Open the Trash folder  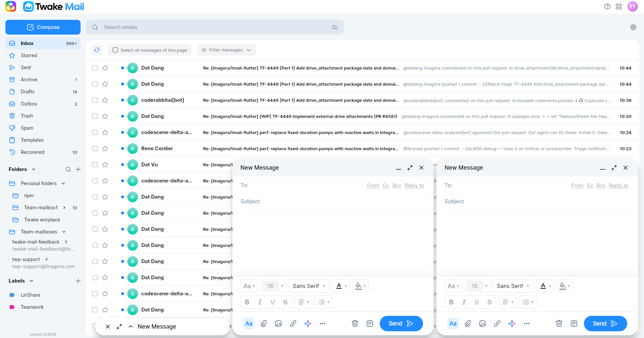pos(43,116)
